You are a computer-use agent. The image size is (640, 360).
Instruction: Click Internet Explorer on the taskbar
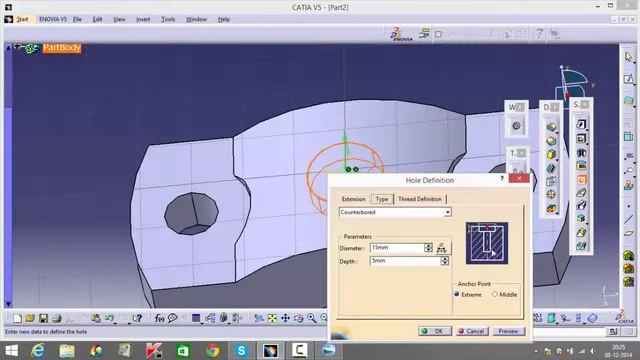(x=38, y=350)
